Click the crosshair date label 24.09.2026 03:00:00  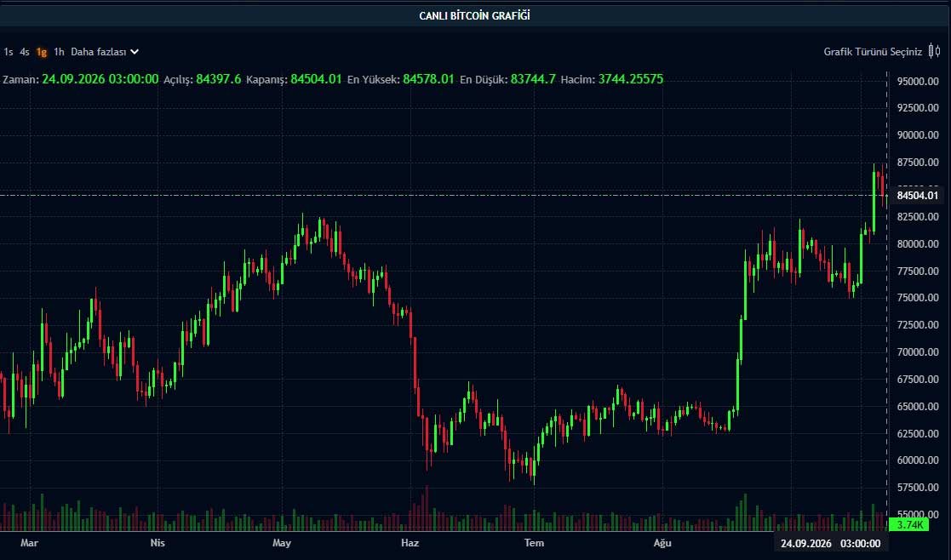tap(830, 544)
